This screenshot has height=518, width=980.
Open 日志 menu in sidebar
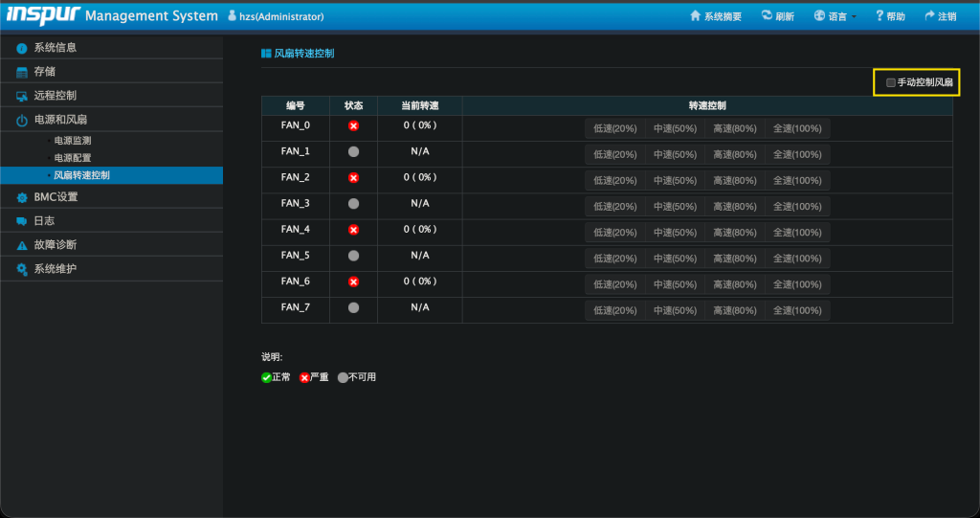[112, 221]
